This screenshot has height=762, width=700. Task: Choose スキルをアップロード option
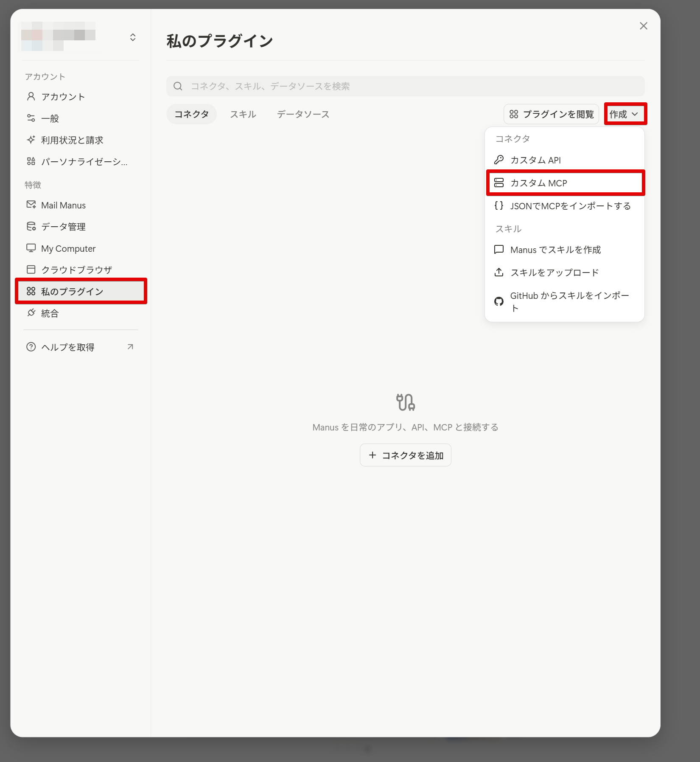pyautogui.click(x=565, y=272)
